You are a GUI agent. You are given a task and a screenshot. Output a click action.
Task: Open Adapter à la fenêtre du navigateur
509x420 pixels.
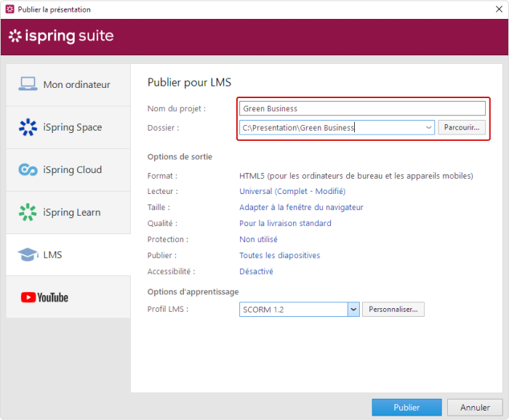[301, 207]
